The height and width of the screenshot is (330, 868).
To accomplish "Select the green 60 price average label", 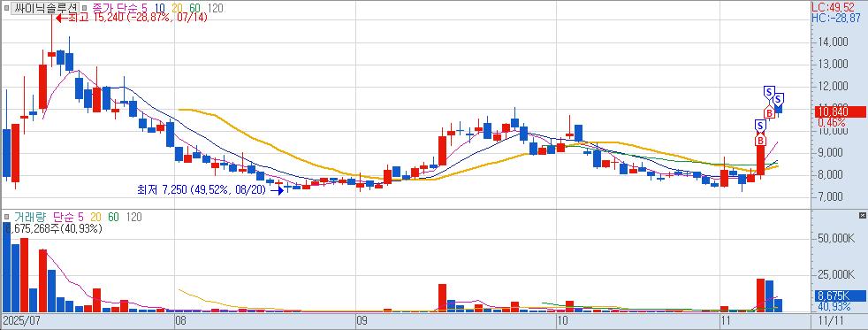I will pyautogui.click(x=194, y=8).
